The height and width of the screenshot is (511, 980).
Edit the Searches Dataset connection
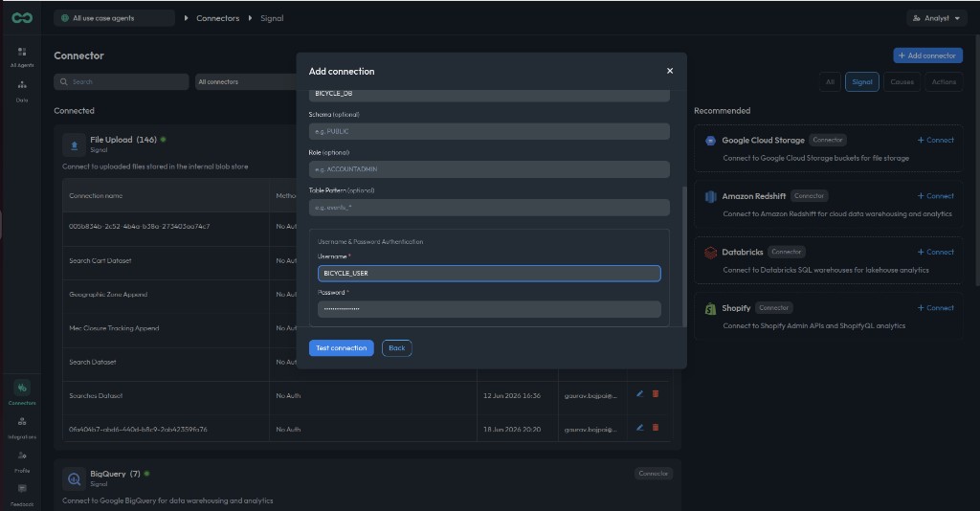tap(639, 393)
